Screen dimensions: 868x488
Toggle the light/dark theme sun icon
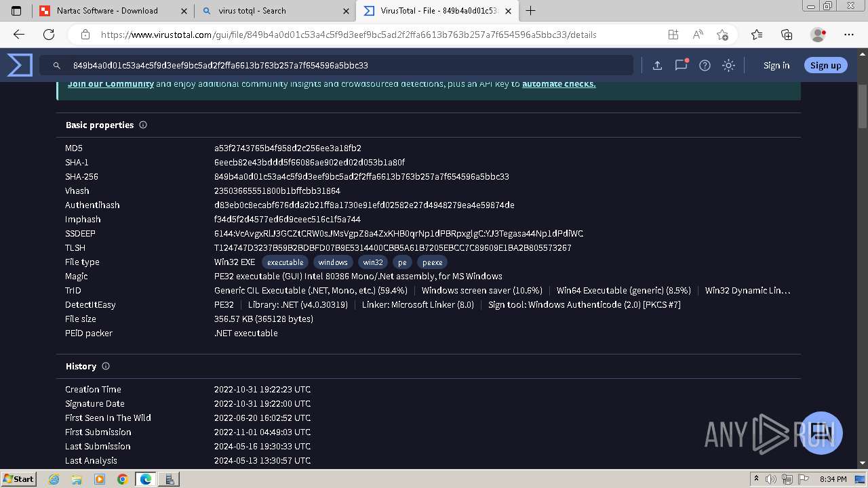click(x=729, y=66)
